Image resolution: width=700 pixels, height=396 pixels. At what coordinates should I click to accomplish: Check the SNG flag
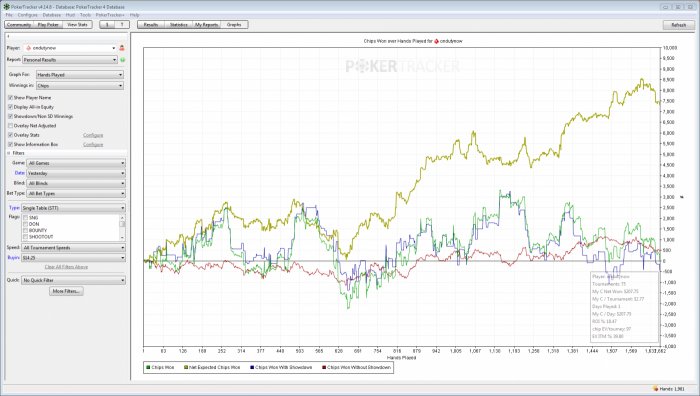point(25,218)
